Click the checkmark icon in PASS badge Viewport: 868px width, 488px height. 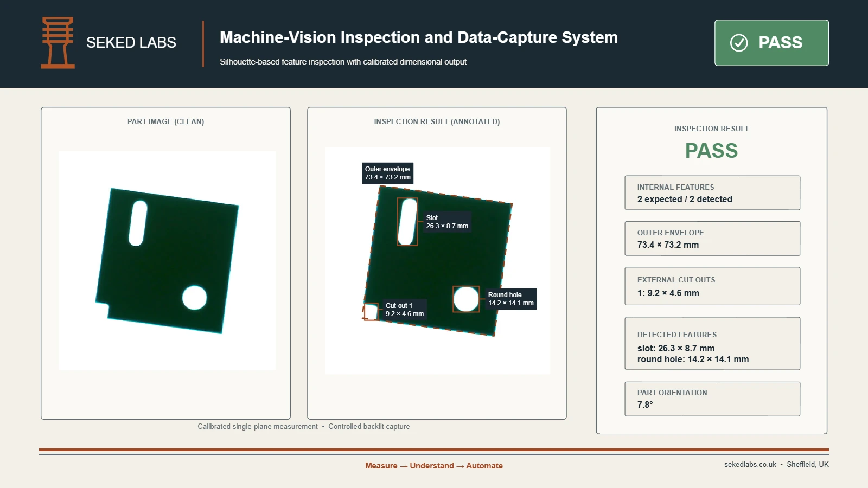pos(739,43)
